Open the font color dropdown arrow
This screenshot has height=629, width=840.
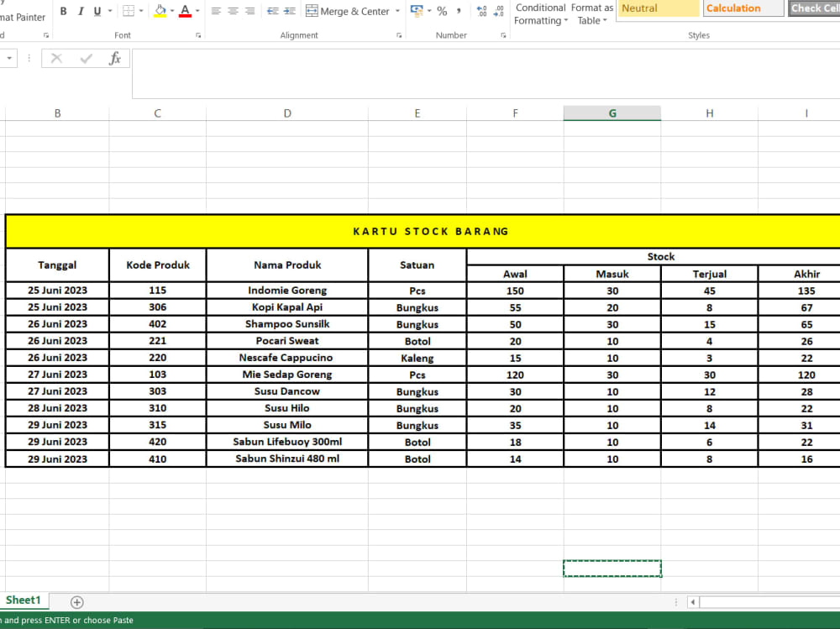click(197, 11)
